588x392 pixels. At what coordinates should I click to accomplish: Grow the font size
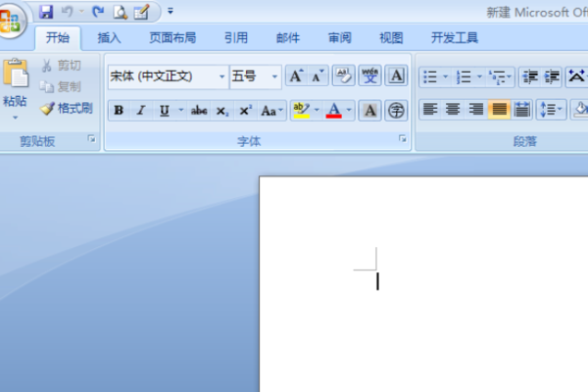tap(297, 75)
